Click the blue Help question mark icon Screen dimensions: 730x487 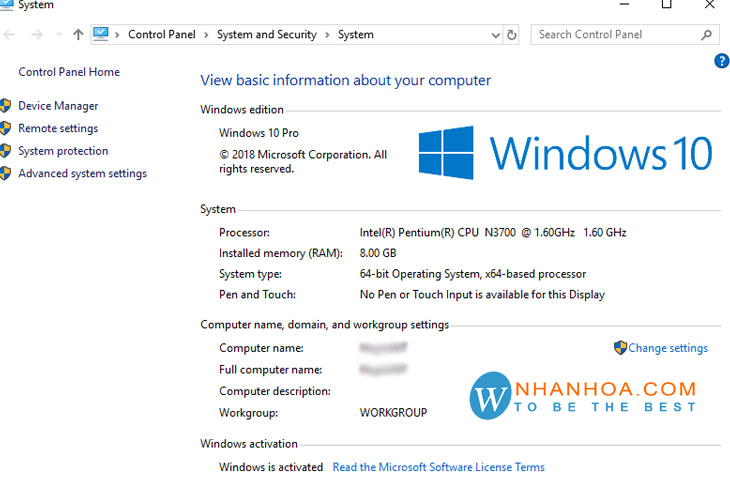(722, 61)
